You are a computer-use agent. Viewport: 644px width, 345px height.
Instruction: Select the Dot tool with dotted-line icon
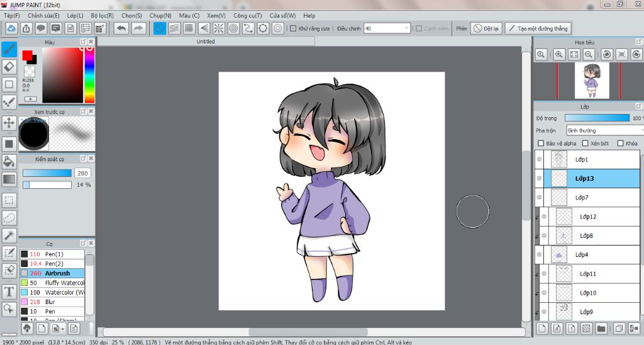[x=9, y=101]
